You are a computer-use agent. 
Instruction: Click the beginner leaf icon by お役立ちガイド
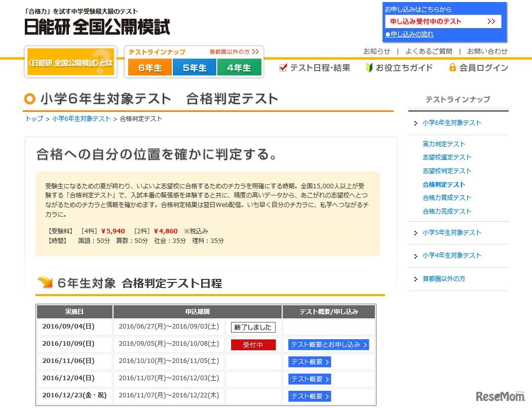click(x=369, y=67)
